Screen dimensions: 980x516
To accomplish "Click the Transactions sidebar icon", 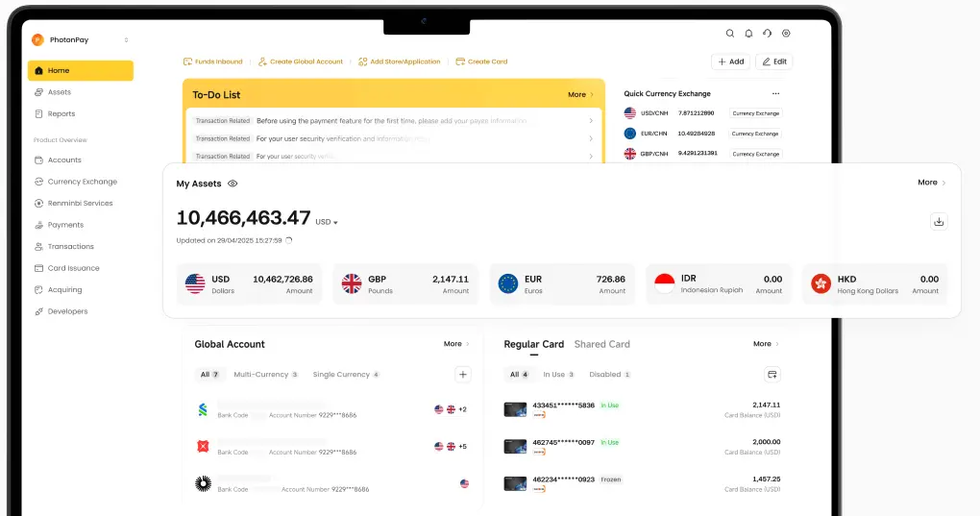I will pyautogui.click(x=38, y=247).
